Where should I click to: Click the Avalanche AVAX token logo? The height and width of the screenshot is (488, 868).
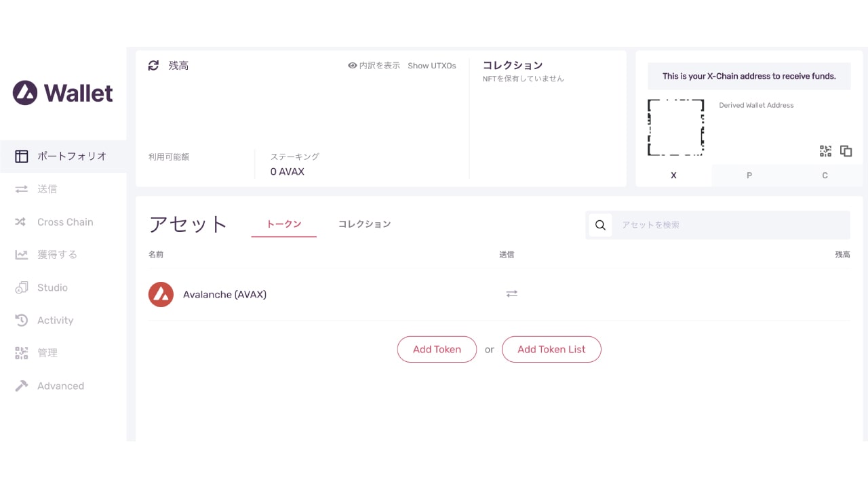[161, 294]
